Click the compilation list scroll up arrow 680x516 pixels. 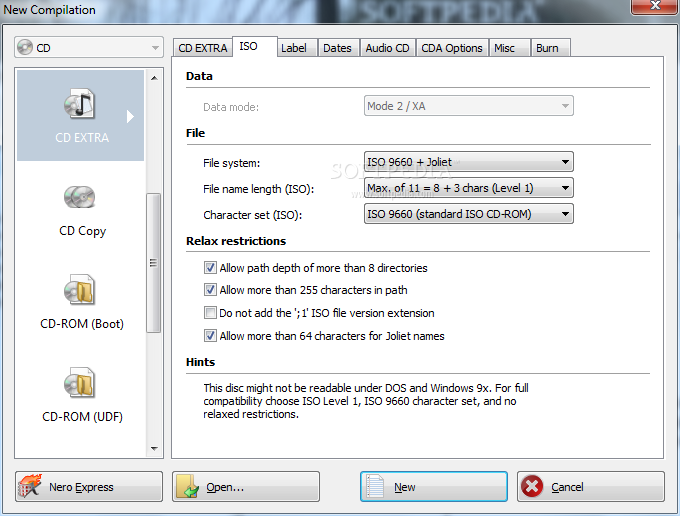(x=154, y=78)
